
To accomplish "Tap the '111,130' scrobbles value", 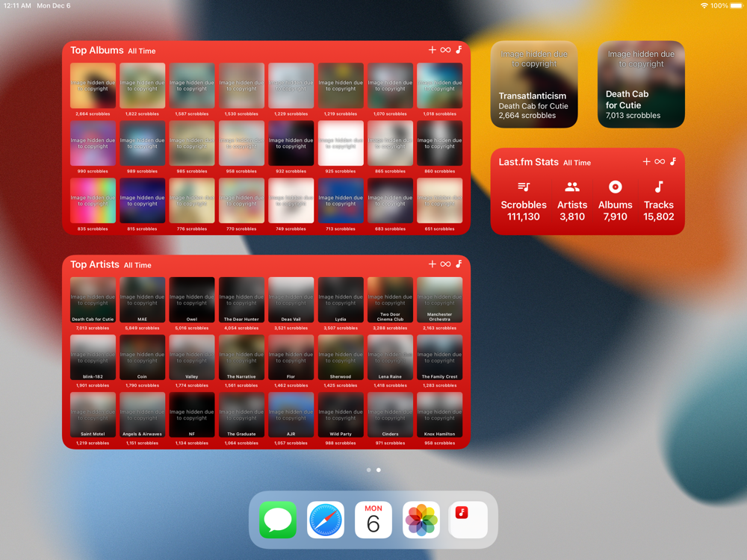I will point(524,217).
